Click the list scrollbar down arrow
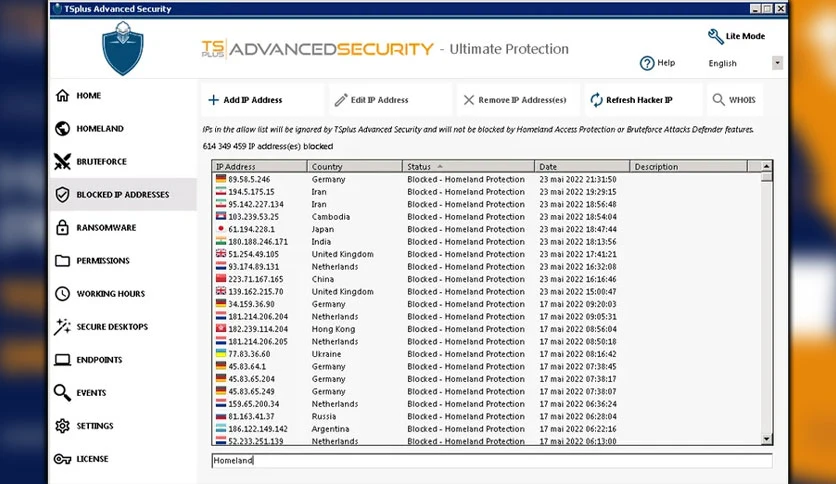This screenshot has width=836, height=484. click(x=767, y=439)
